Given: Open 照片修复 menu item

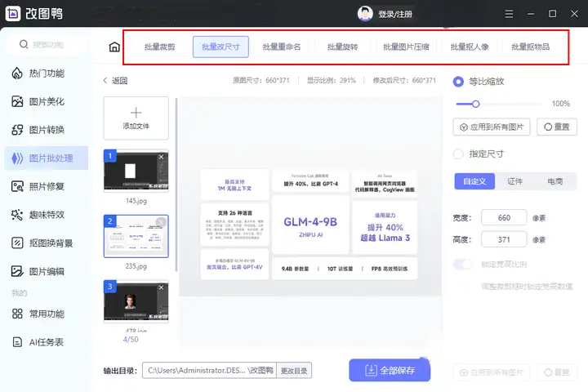Looking at the screenshot, I should point(47,186).
